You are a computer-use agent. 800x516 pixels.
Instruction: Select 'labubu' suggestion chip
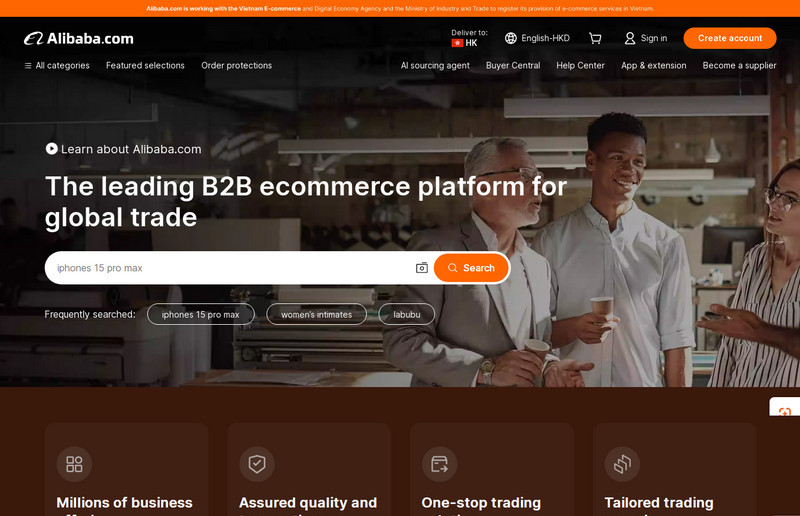coord(407,314)
